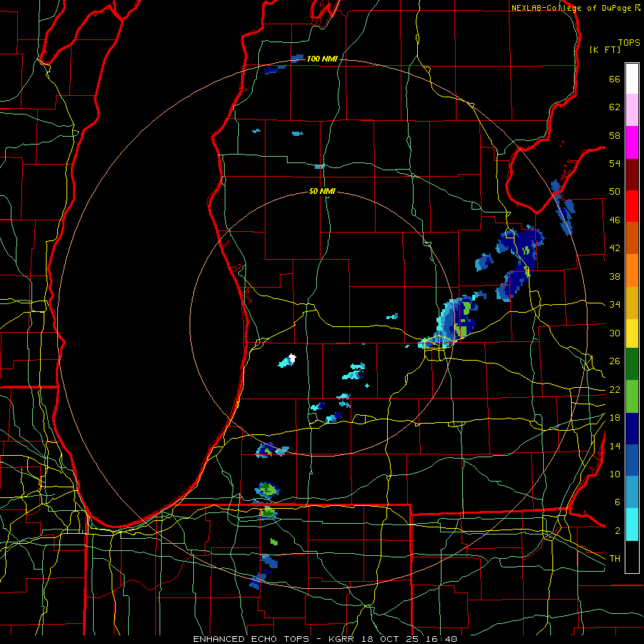Screen dimensions: 644x644
Task: Click the 30 value on the scale
Action: tap(615, 333)
